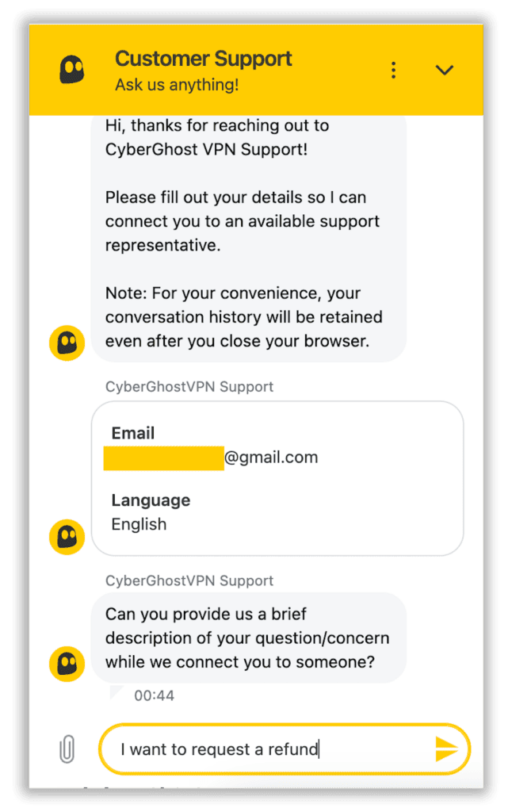
Task: Open the three-dot options menu
Action: click(393, 71)
